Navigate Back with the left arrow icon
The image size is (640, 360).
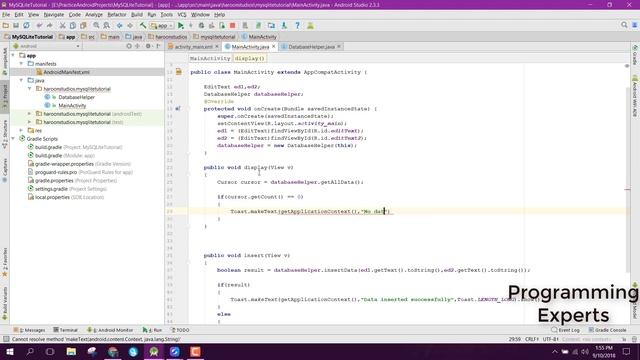120,25
